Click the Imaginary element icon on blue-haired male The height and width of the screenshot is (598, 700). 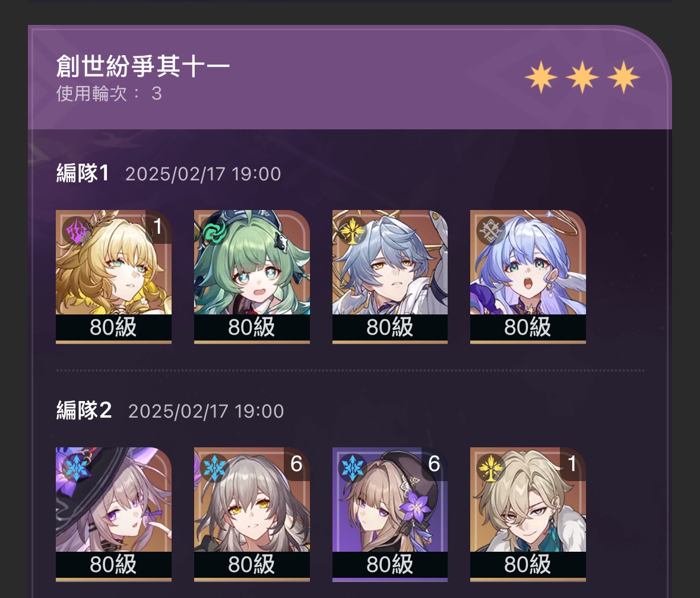point(353,231)
